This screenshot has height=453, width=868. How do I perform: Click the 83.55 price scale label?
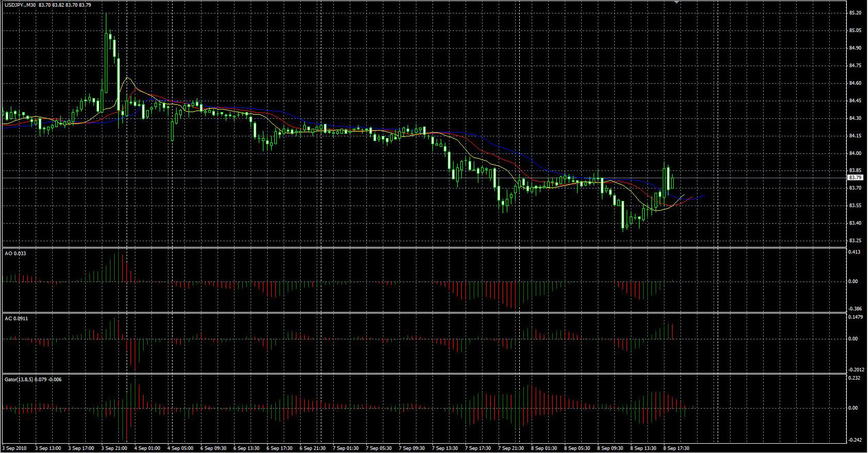855,206
